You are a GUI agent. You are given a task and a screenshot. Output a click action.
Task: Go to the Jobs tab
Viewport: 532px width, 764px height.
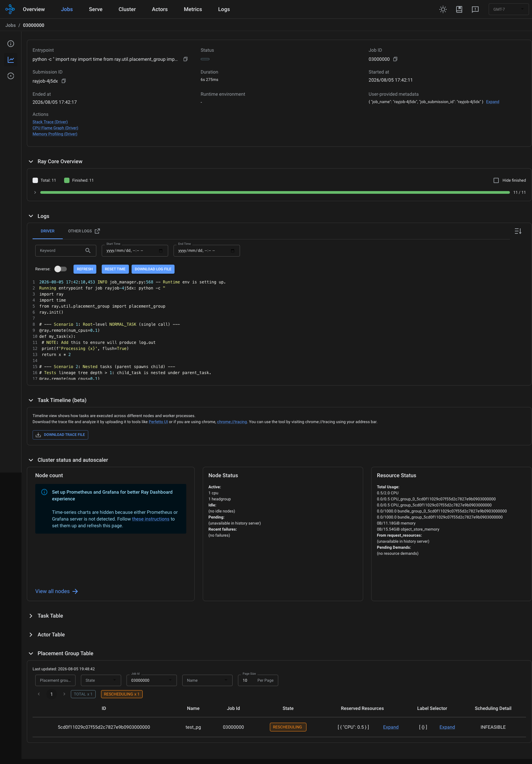pyautogui.click(x=67, y=9)
